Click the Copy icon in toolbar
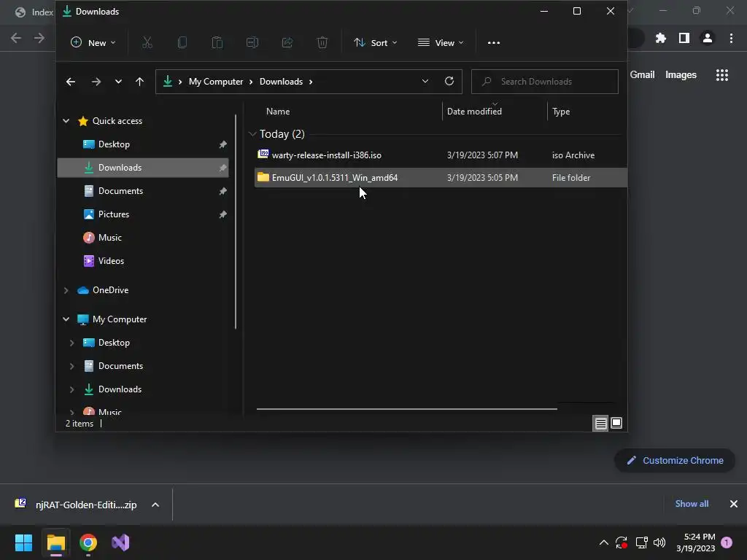 pyautogui.click(x=182, y=43)
